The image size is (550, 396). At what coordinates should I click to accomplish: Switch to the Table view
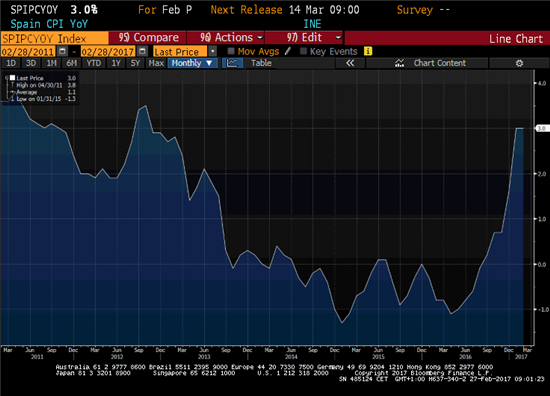[261, 63]
